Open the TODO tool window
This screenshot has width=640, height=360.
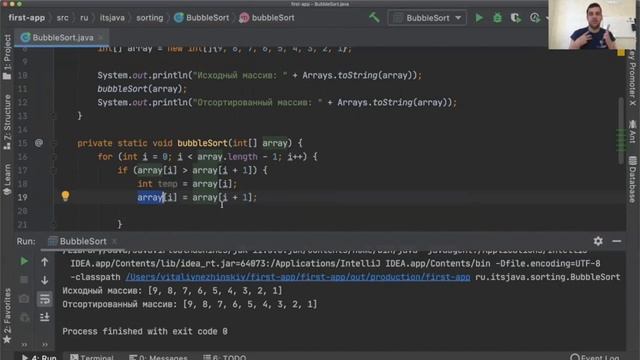click(224, 357)
